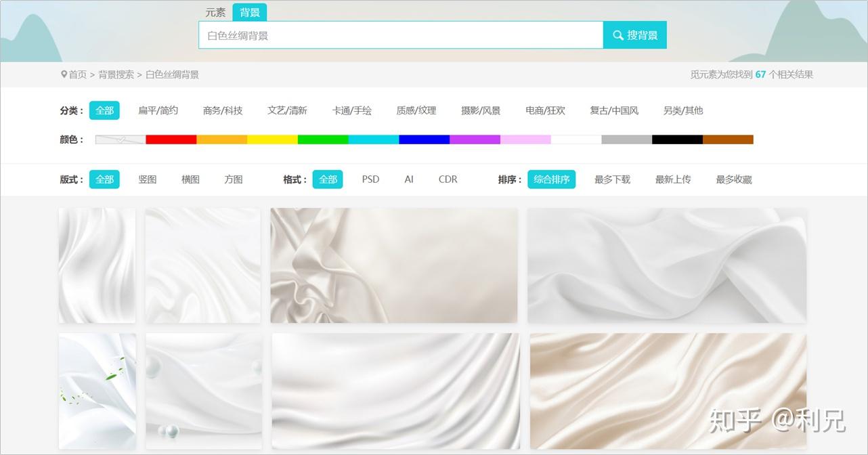Open the 首页 breadcrumb link

coord(78,74)
